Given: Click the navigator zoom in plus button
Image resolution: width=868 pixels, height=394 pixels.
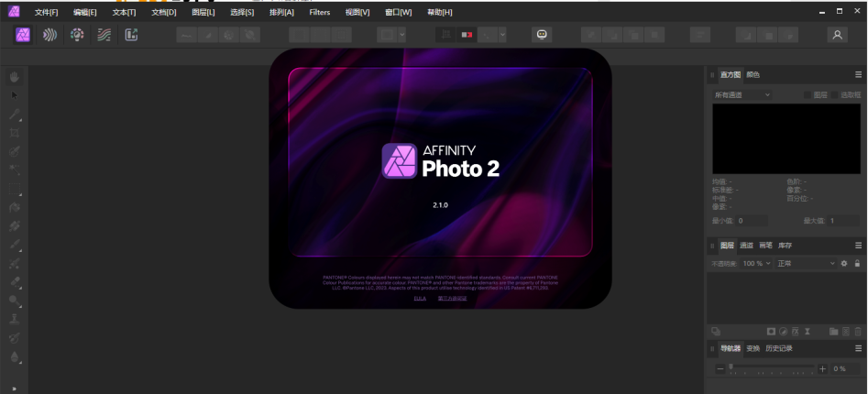Looking at the screenshot, I should 822,369.
